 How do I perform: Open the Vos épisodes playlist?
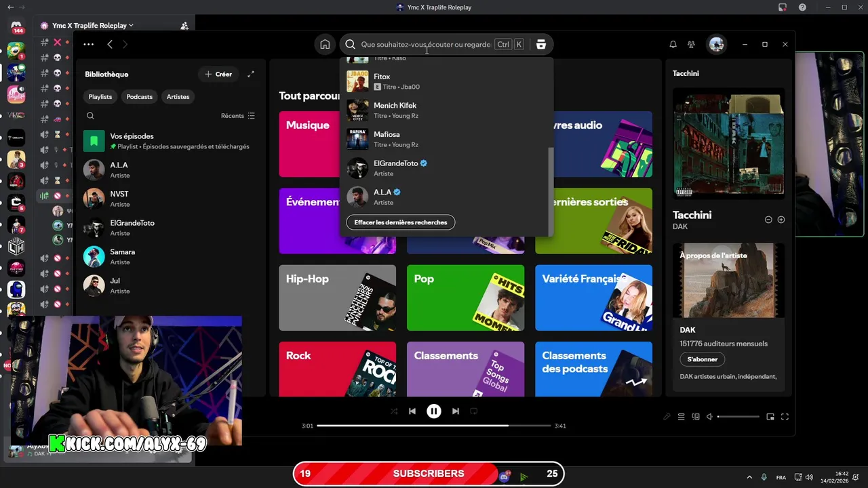pyautogui.click(x=170, y=141)
